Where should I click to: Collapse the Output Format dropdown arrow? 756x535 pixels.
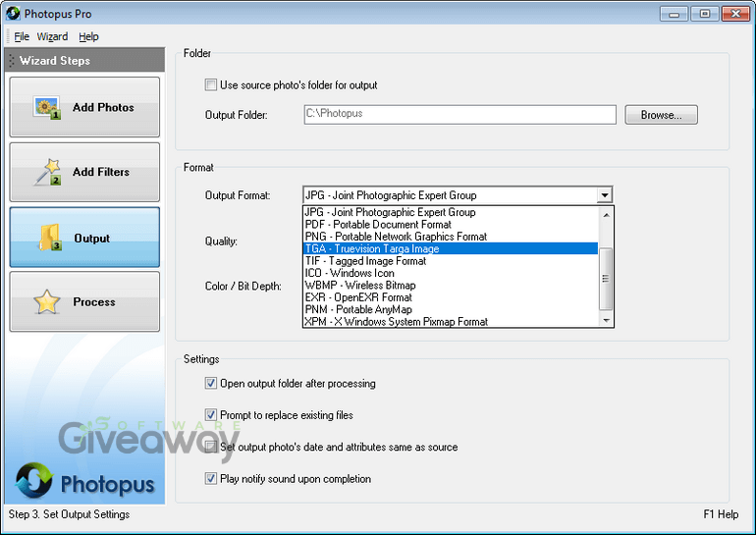click(x=604, y=195)
